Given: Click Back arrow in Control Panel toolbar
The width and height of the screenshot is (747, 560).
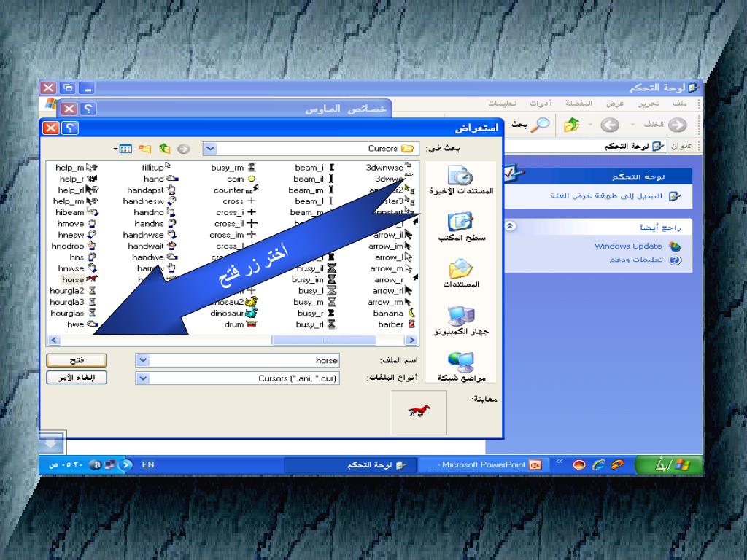Looking at the screenshot, I should [x=678, y=125].
